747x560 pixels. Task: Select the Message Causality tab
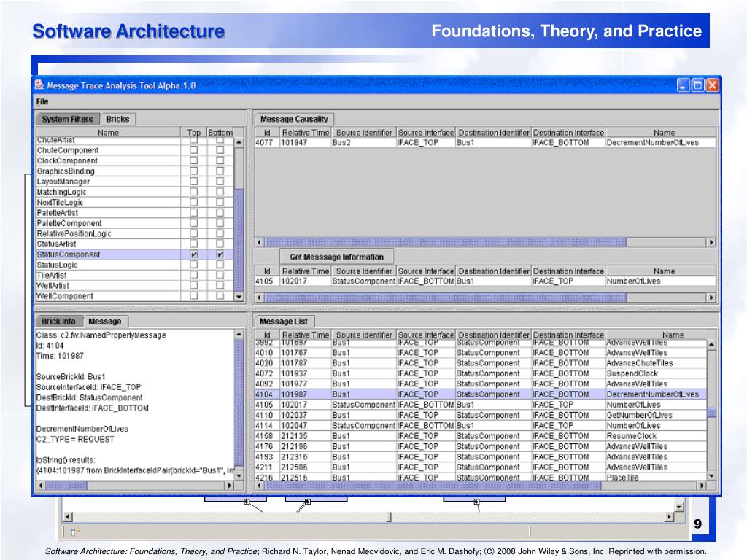tap(295, 119)
